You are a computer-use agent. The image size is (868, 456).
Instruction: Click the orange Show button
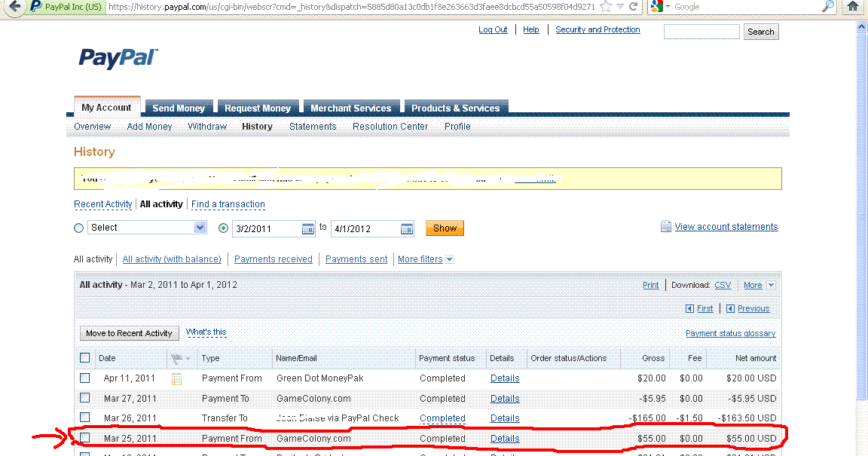[445, 228]
